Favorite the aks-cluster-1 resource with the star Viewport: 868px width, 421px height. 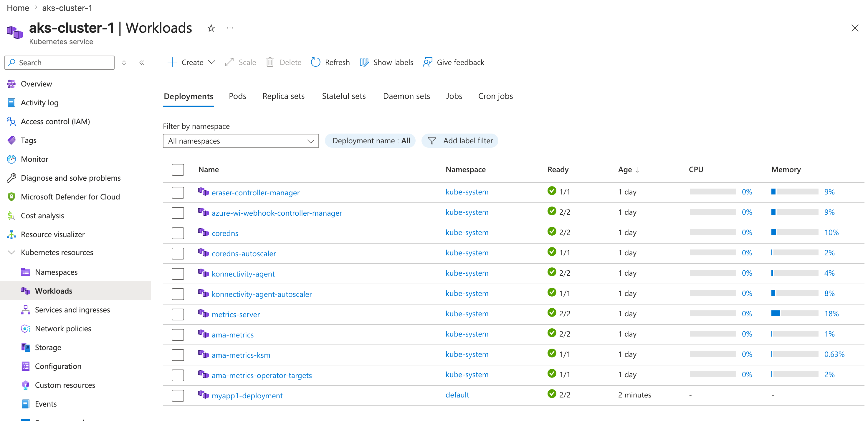point(211,28)
